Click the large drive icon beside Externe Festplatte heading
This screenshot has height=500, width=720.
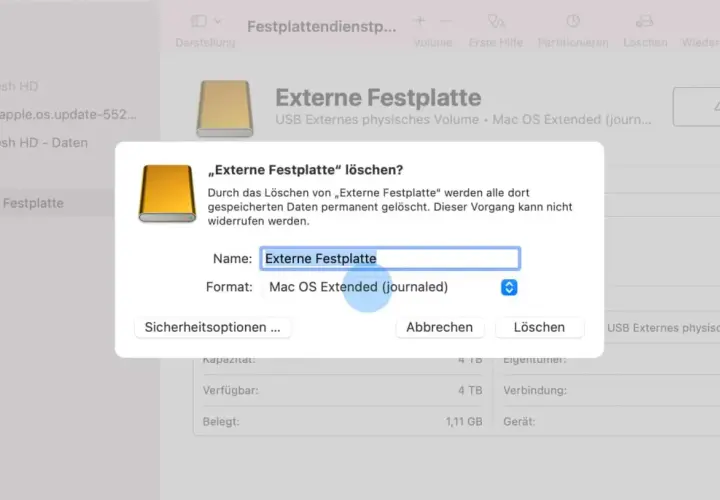225,108
